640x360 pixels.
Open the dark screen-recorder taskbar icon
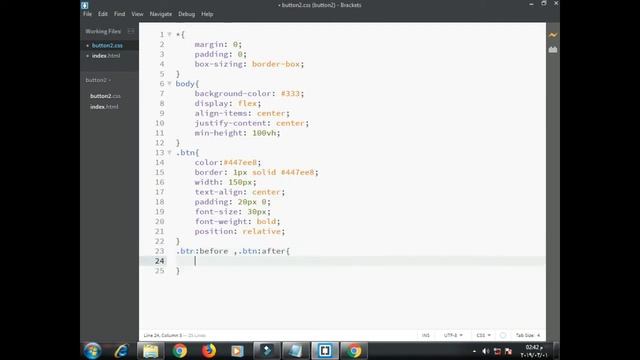[267, 351]
